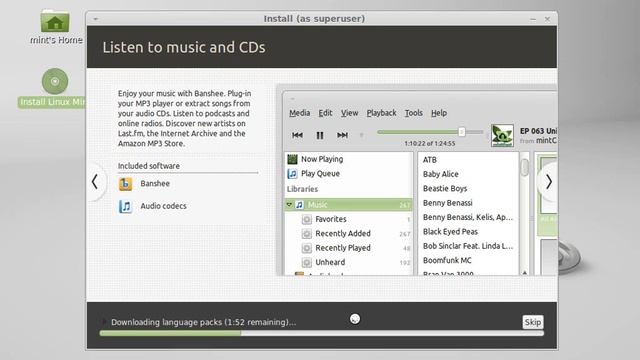Open the Media menu
The image size is (640, 360).
300,113
